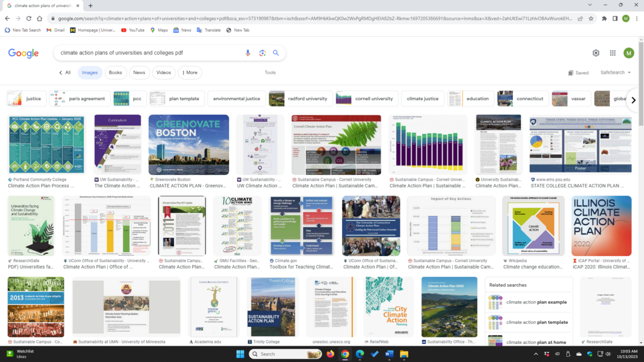Reload the page with refresh icon

(29, 19)
